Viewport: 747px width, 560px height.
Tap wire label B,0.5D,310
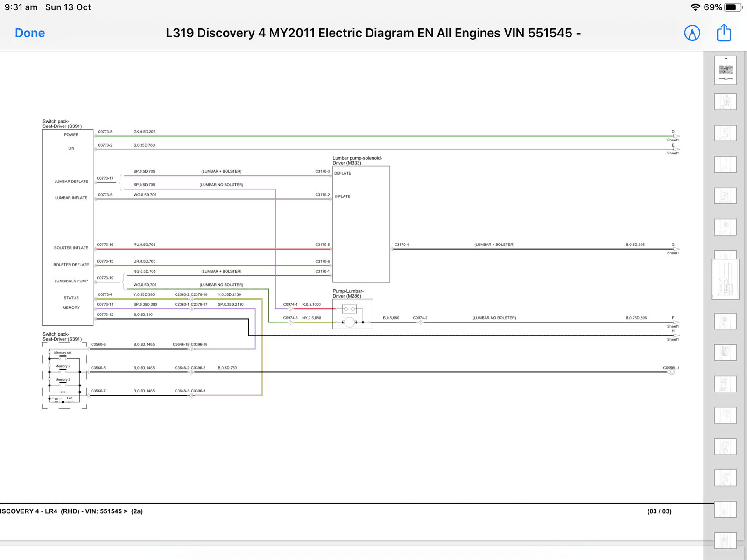point(143,315)
